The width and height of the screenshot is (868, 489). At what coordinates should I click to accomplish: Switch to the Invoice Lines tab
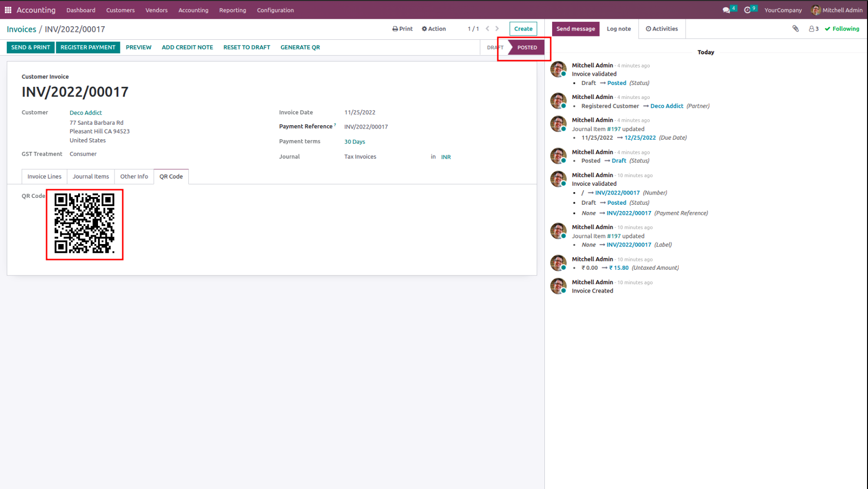pos(45,177)
